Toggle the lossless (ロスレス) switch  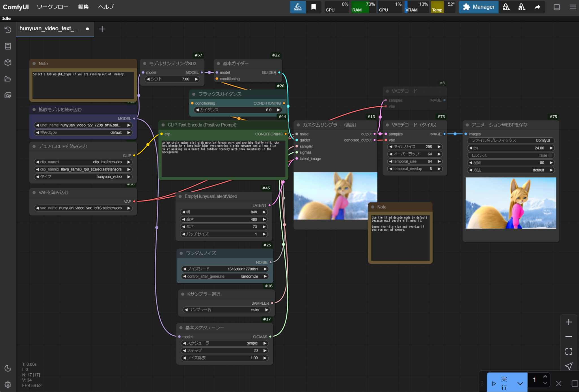(x=550, y=155)
